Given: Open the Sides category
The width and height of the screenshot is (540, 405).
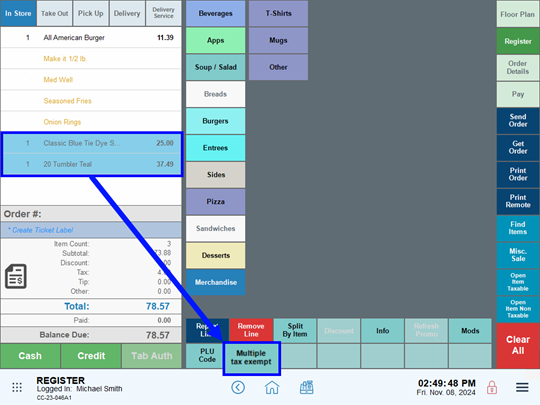Looking at the screenshot, I should click(x=216, y=175).
